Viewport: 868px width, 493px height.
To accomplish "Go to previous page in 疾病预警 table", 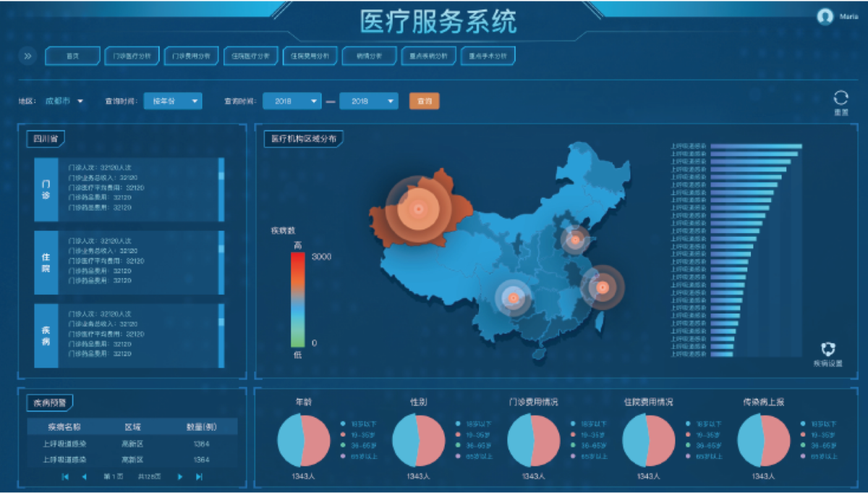I will pyautogui.click(x=84, y=476).
